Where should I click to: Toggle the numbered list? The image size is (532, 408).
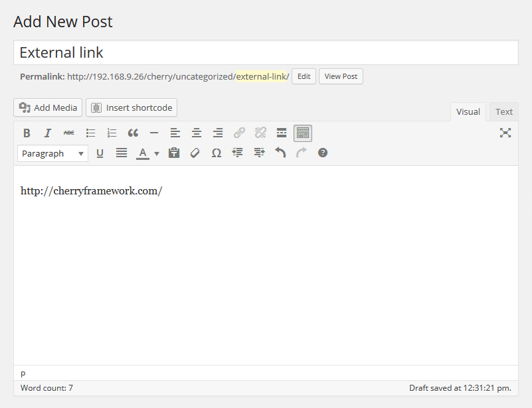click(x=111, y=133)
